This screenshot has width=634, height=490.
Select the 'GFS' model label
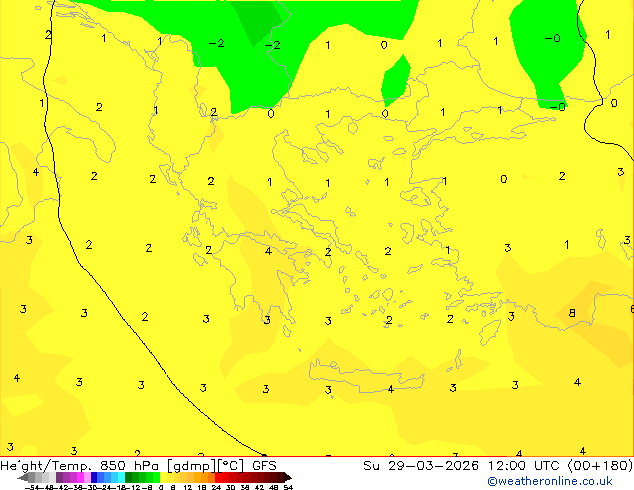pyautogui.click(x=264, y=466)
